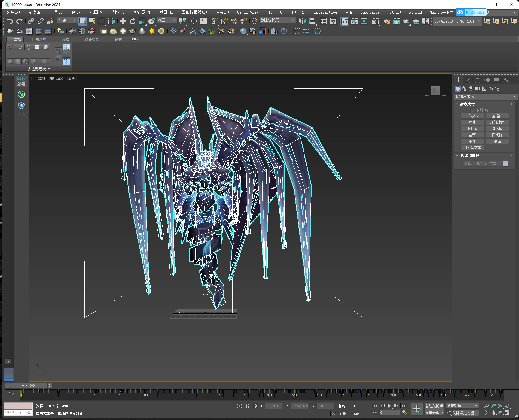Click the current frame number input field

click(388, 413)
